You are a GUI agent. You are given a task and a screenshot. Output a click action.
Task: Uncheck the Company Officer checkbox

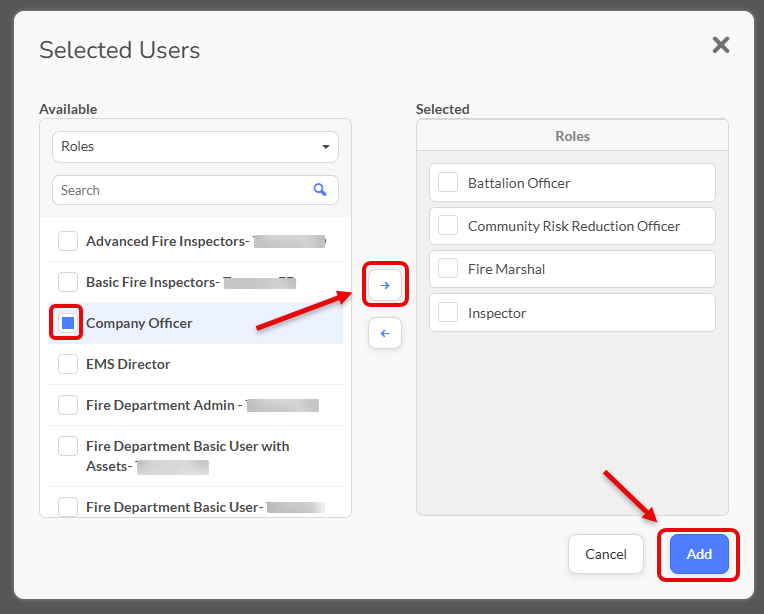click(x=68, y=323)
